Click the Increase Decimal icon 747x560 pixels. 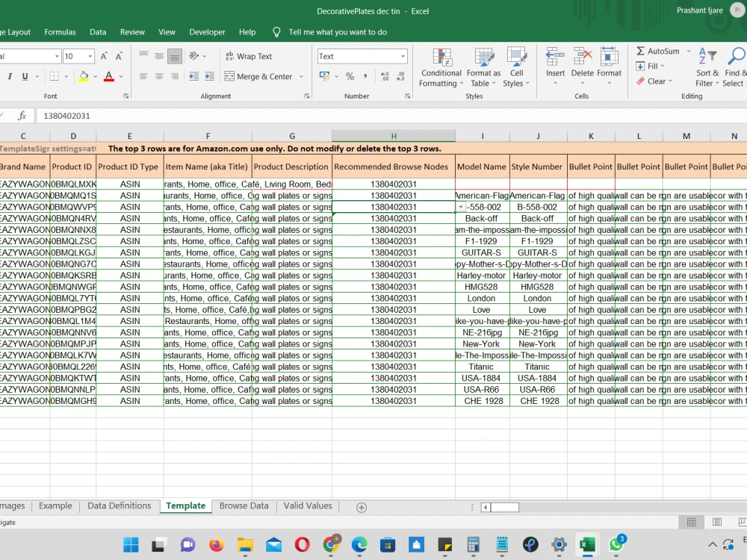coord(385,76)
